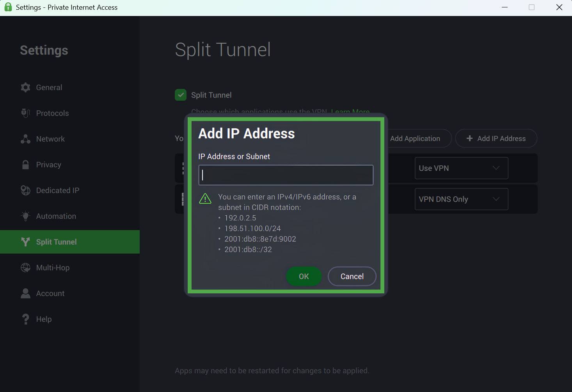Image resolution: width=572 pixels, height=392 pixels.
Task: Click the Dedicated IP globe icon
Action: 25,190
